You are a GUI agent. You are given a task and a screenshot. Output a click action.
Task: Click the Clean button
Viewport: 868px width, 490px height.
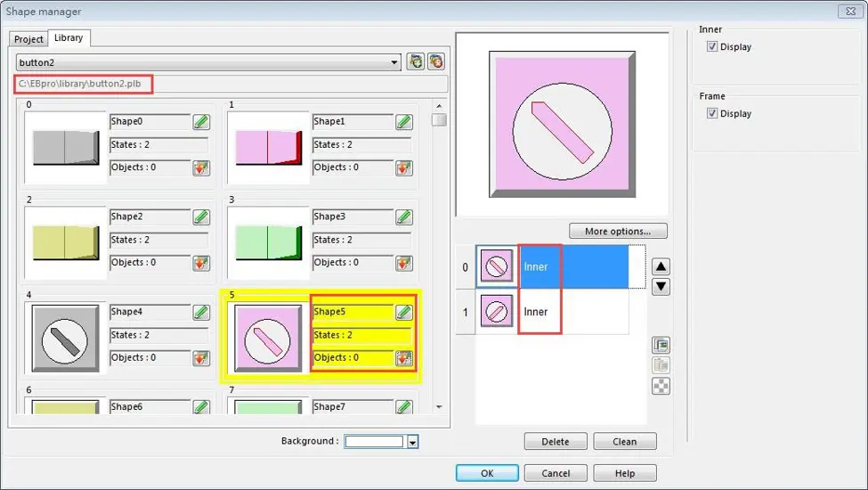coord(624,441)
